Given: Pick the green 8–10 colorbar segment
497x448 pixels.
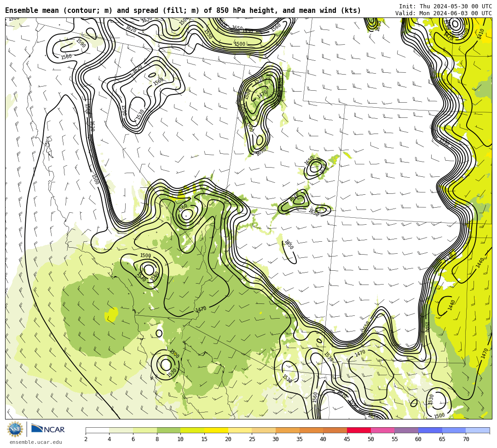Looking at the screenshot, I should (x=168, y=430).
